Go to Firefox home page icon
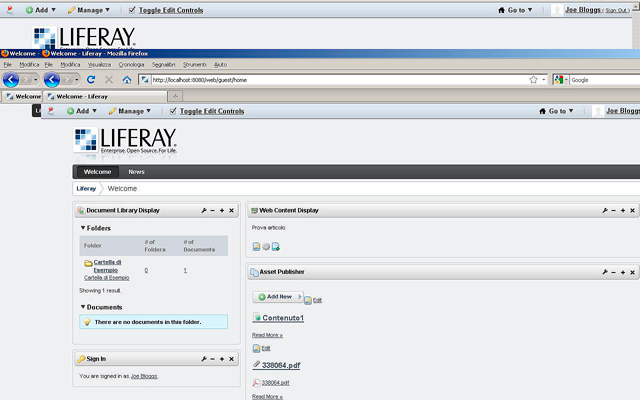Screen dimensions: 640x400 (x=127, y=80)
